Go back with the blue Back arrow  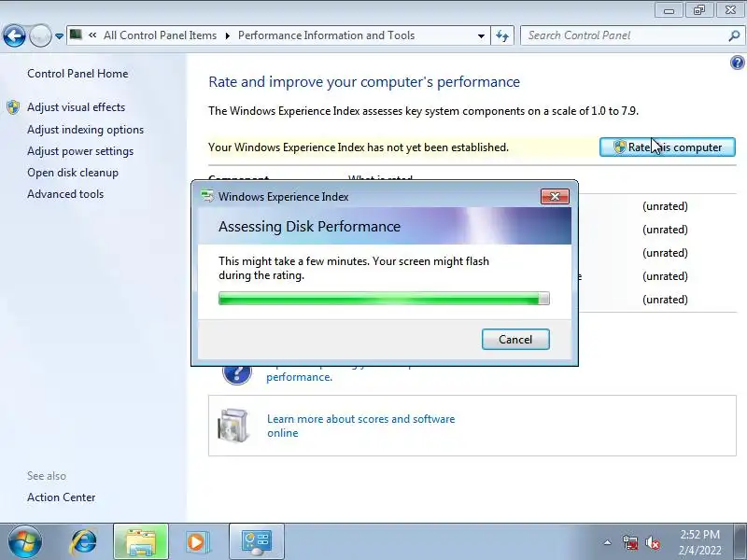[14, 35]
